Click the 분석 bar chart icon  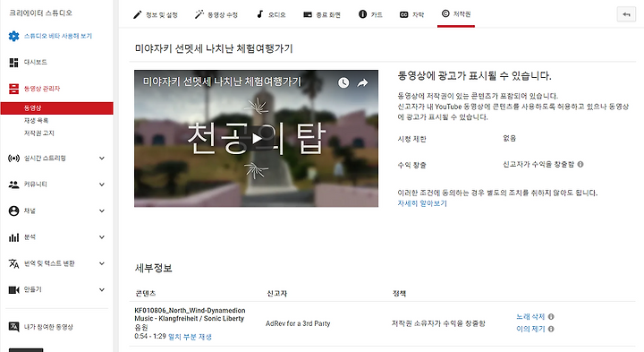point(13,237)
